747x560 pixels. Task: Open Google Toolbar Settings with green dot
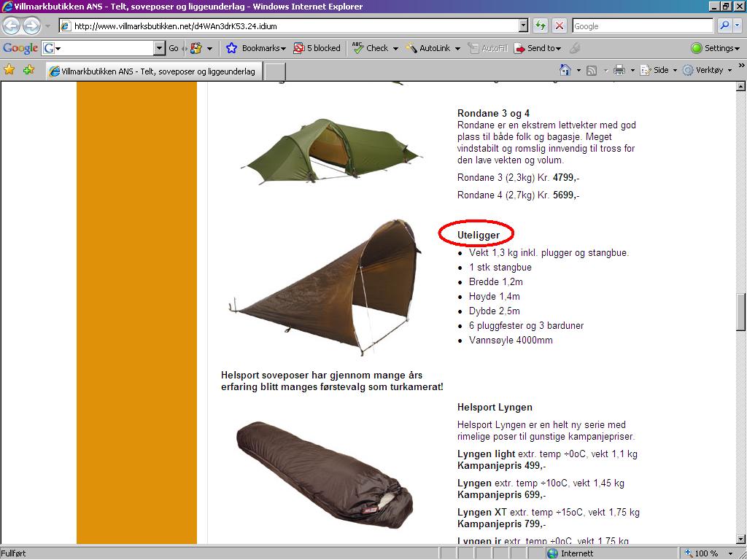(x=715, y=48)
